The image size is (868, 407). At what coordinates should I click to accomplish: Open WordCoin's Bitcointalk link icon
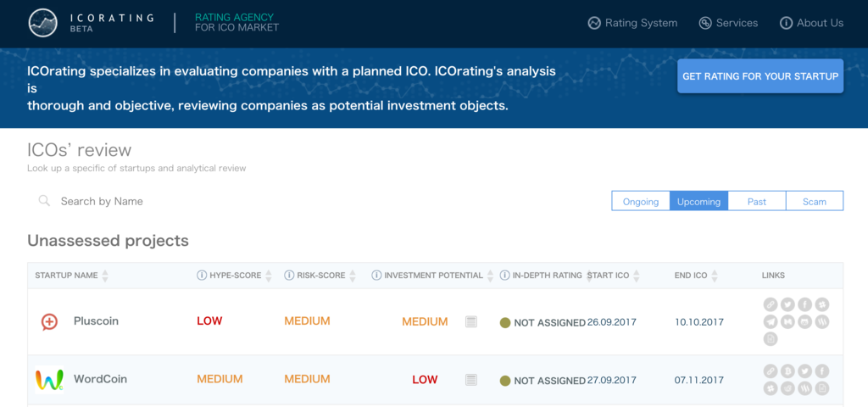(787, 371)
